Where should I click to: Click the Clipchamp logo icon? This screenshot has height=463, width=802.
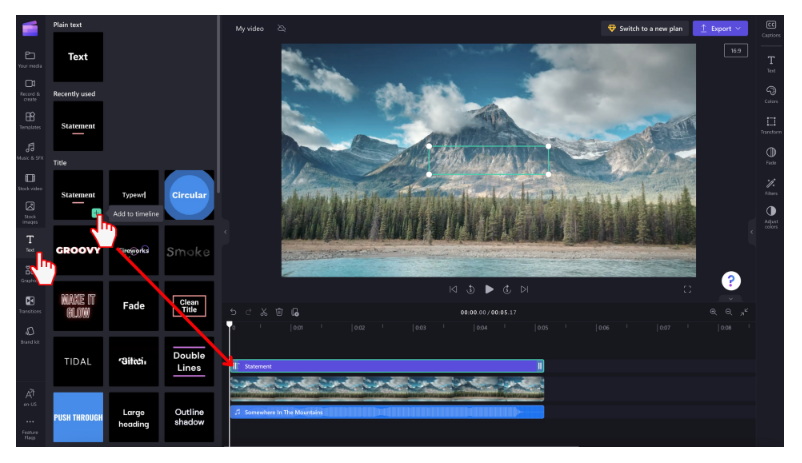30,28
